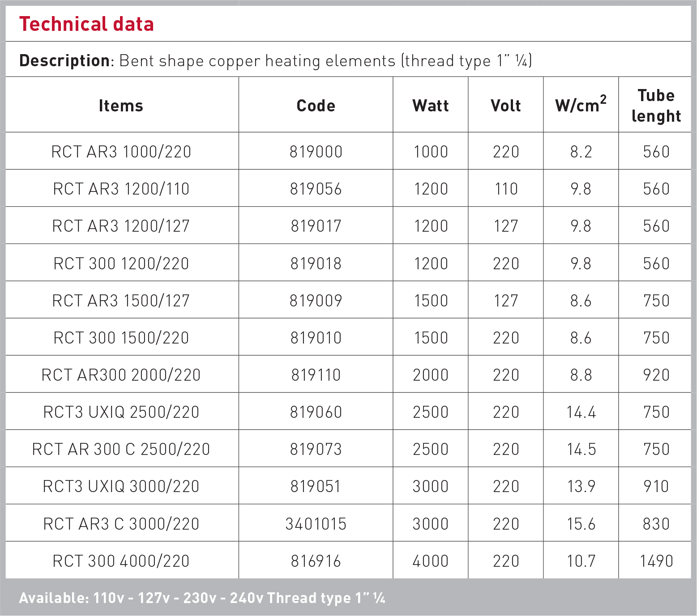
Task: Click the Technical data heading
Action: tap(86, 24)
